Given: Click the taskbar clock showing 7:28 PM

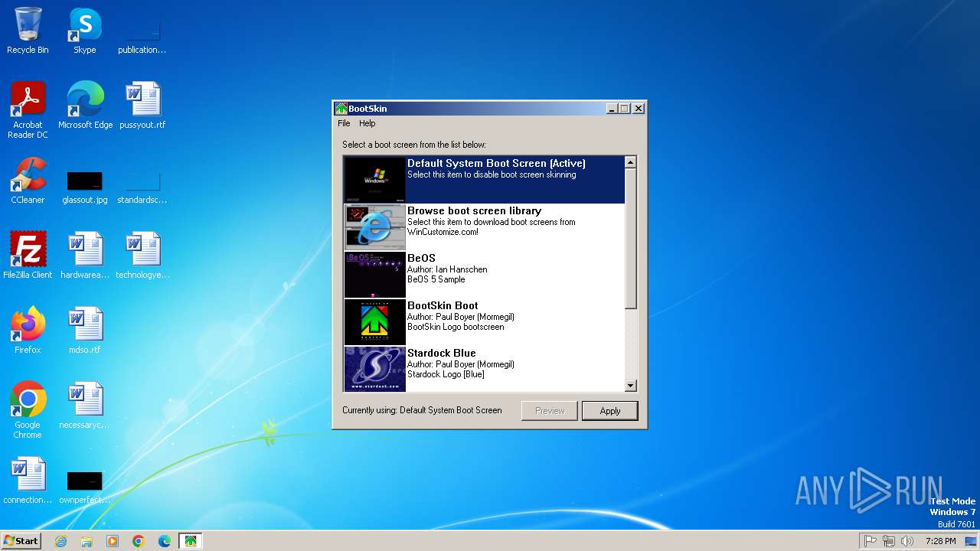Looking at the screenshot, I should tap(940, 541).
